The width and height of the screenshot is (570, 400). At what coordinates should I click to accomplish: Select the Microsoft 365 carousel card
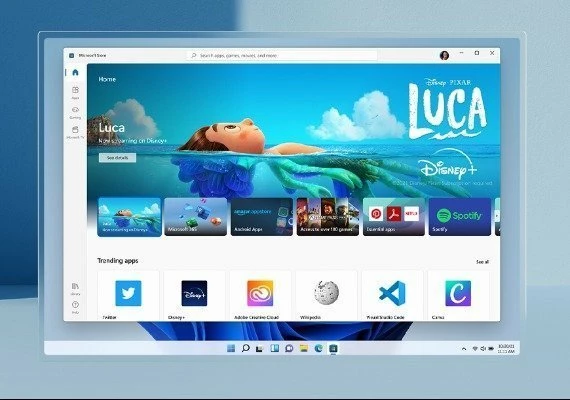pyautogui.click(x=196, y=217)
